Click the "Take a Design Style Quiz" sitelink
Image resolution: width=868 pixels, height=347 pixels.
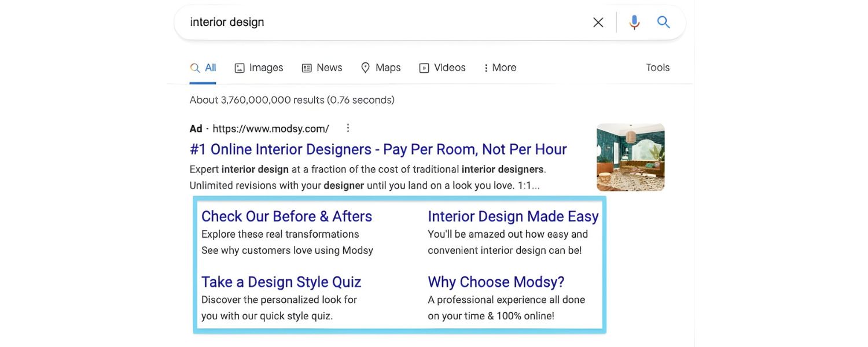pos(281,282)
